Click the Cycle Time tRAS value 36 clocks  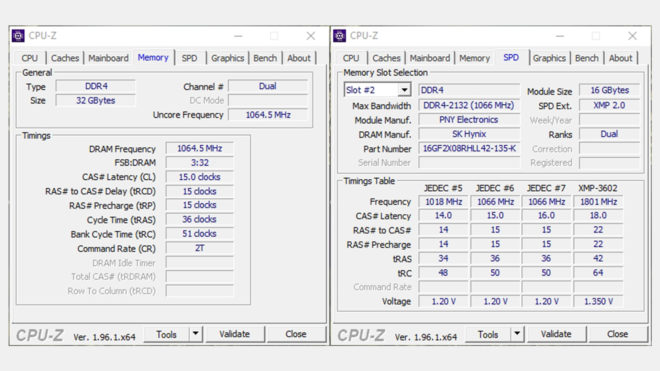tap(200, 220)
